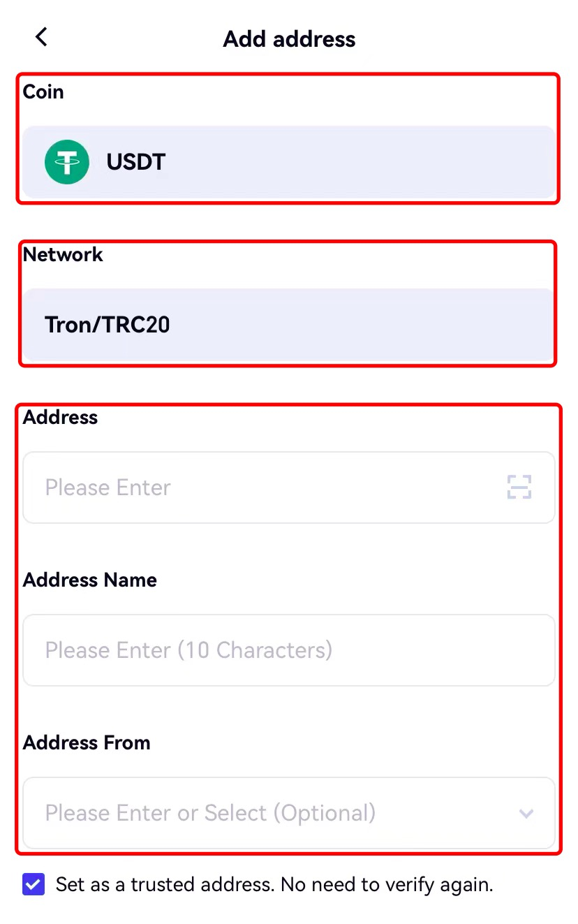Viewport: 578px width, 924px height.
Task: Open the Network selector showing Tron/TRC20
Action: (x=288, y=325)
